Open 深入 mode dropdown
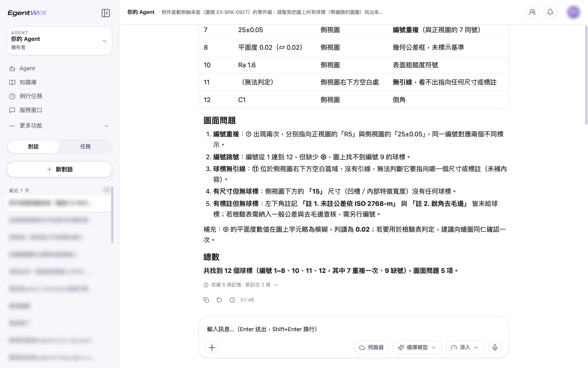588x368 pixels. point(465,347)
